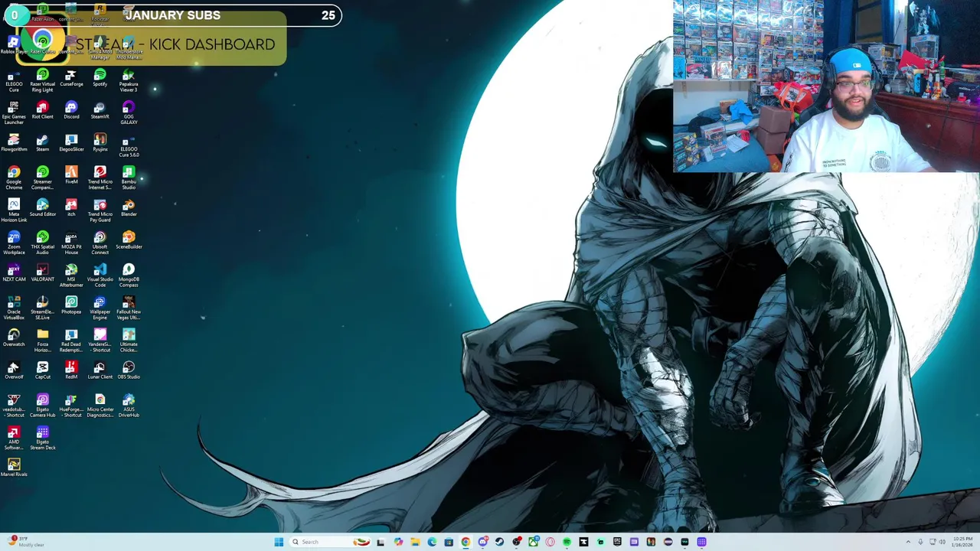980x551 pixels.
Task: Select Bambu Studio desktop icon
Action: point(129,178)
